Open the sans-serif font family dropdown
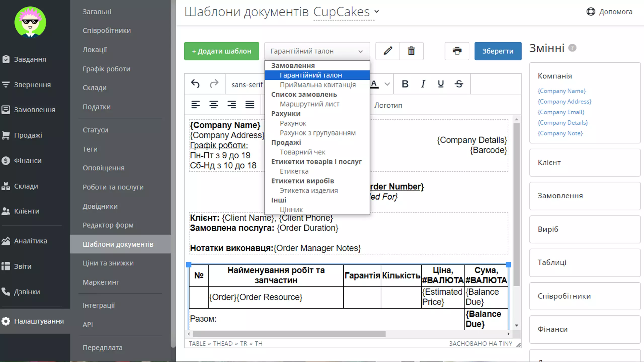Image resolution: width=644 pixels, height=362 pixels. (x=247, y=85)
